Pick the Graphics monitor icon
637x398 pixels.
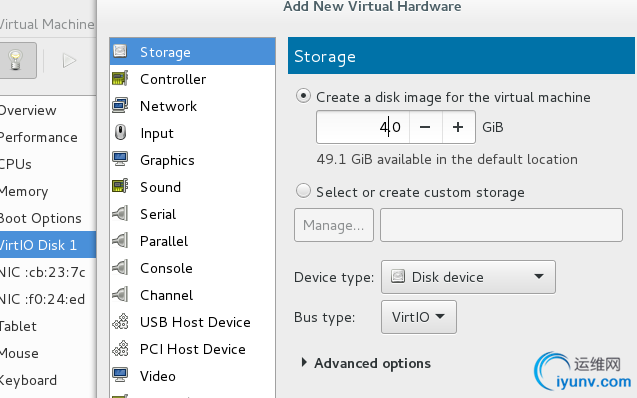120,159
